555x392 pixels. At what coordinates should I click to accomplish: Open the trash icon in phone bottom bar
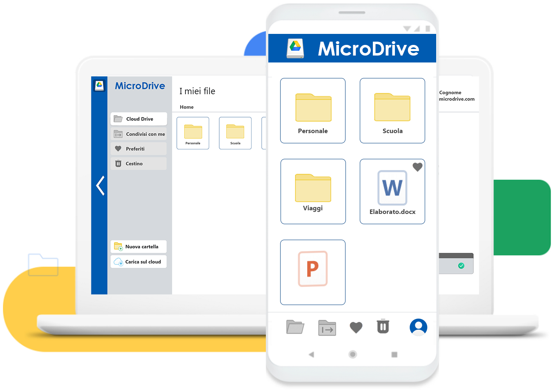[383, 326]
